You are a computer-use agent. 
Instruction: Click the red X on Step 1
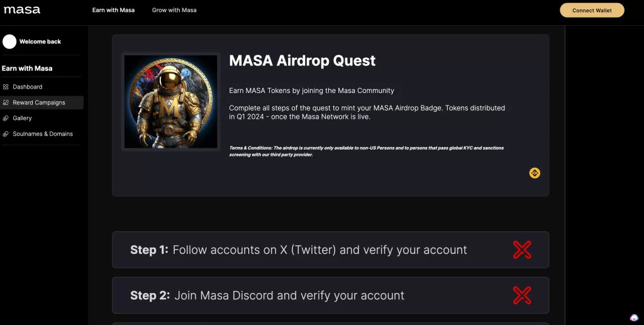522,250
